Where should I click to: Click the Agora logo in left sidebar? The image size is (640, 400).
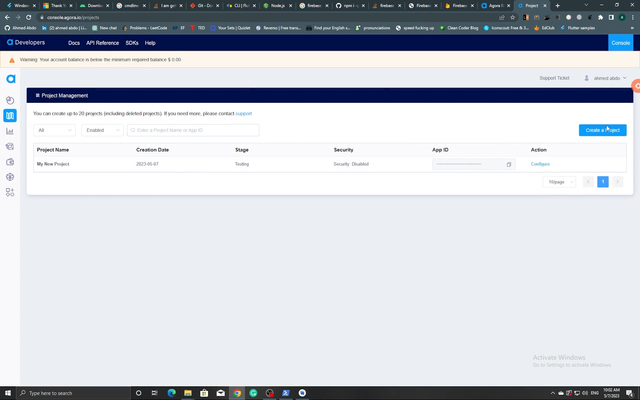click(11, 79)
